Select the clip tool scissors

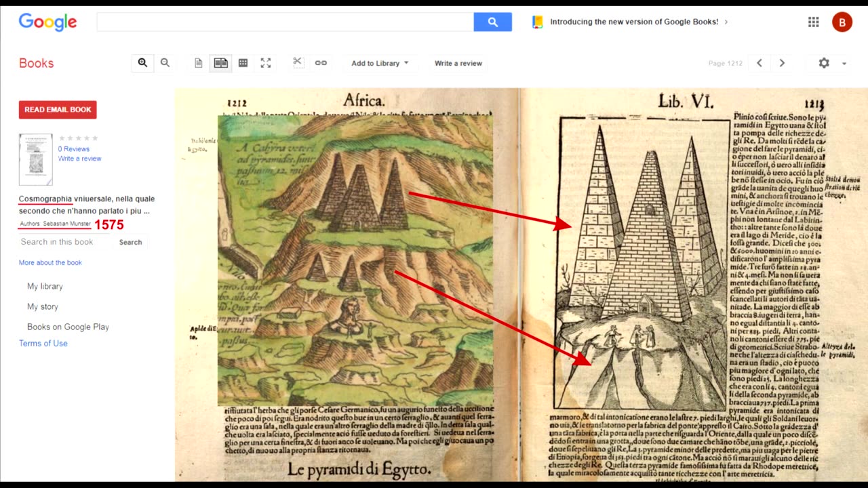click(x=297, y=62)
